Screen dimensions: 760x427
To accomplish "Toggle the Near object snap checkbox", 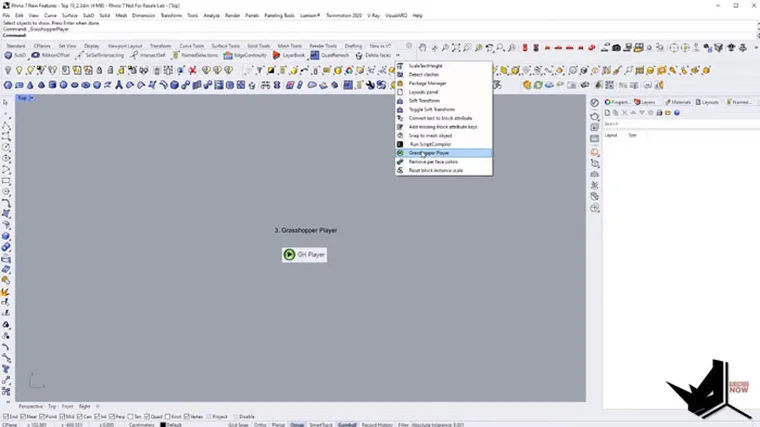I will [x=25, y=417].
